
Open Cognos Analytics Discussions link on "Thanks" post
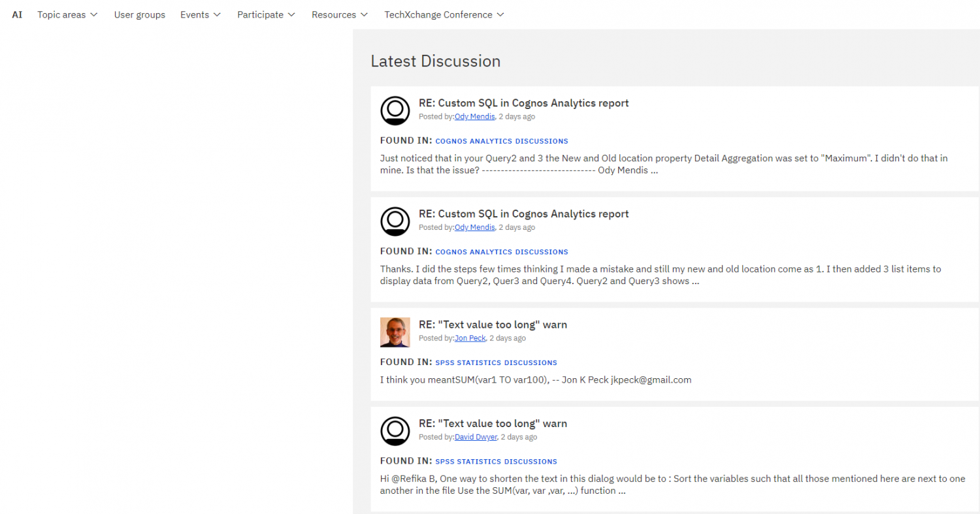pos(501,251)
